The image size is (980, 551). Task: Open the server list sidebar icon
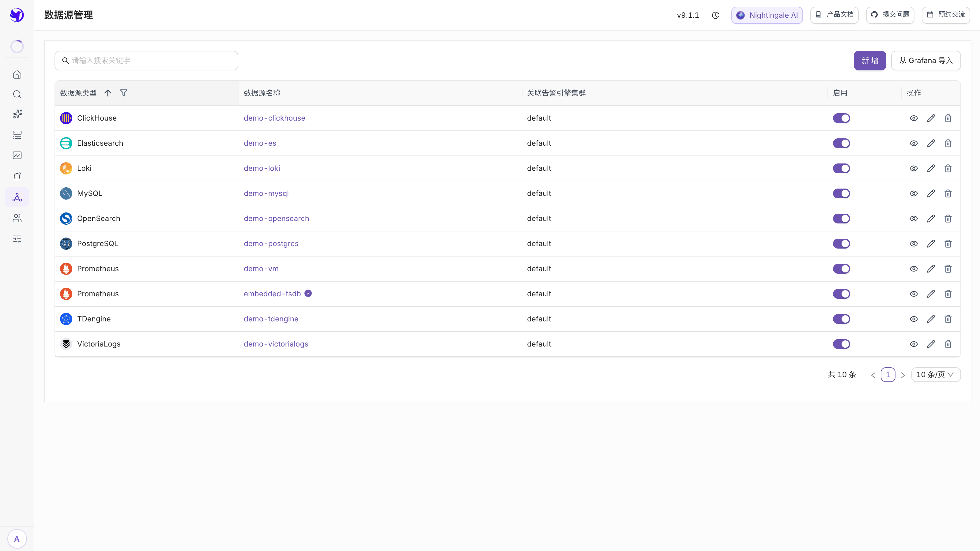pyautogui.click(x=17, y=135)
